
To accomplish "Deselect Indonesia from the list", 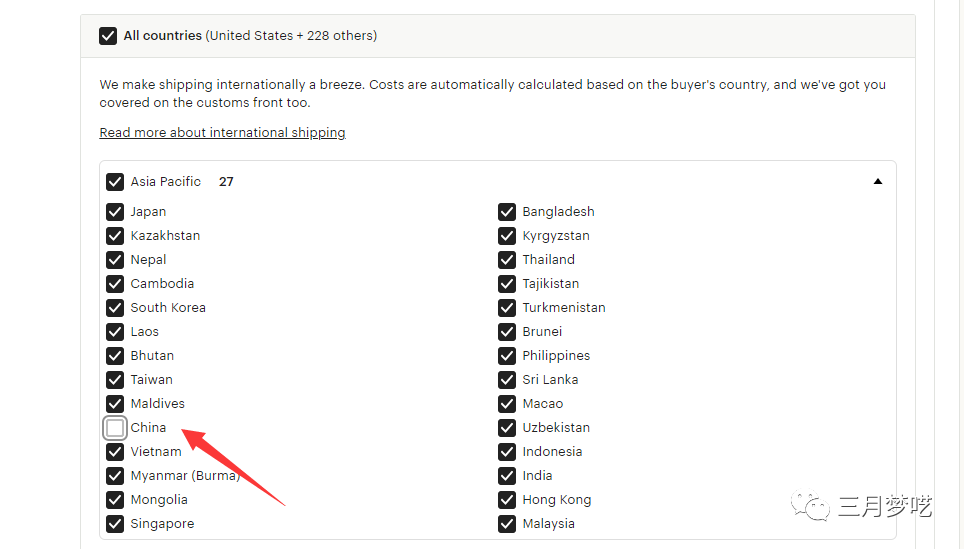I will 507,452.
